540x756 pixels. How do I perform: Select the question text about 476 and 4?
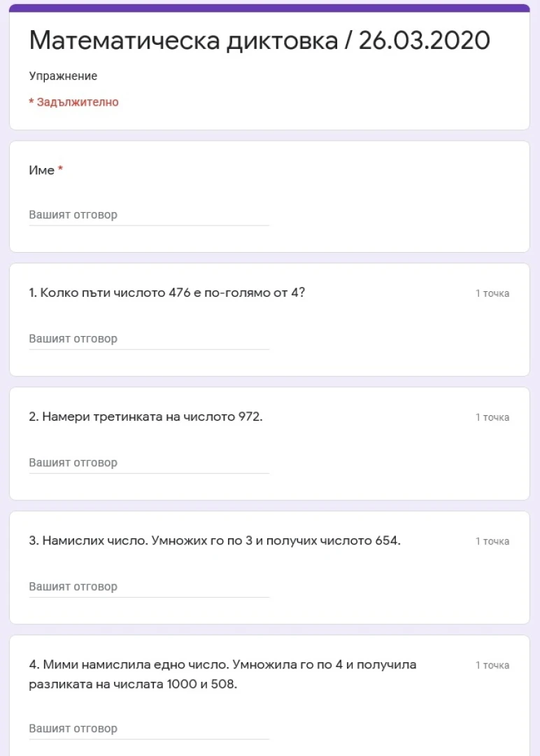pyautogui.click(x=166, y=293)
